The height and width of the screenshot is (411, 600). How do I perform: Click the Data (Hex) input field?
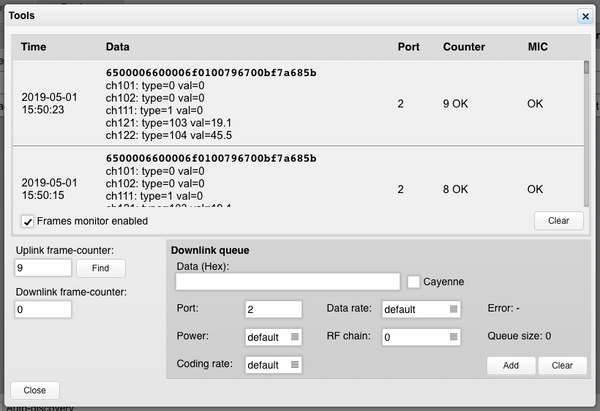pos(288,282)
